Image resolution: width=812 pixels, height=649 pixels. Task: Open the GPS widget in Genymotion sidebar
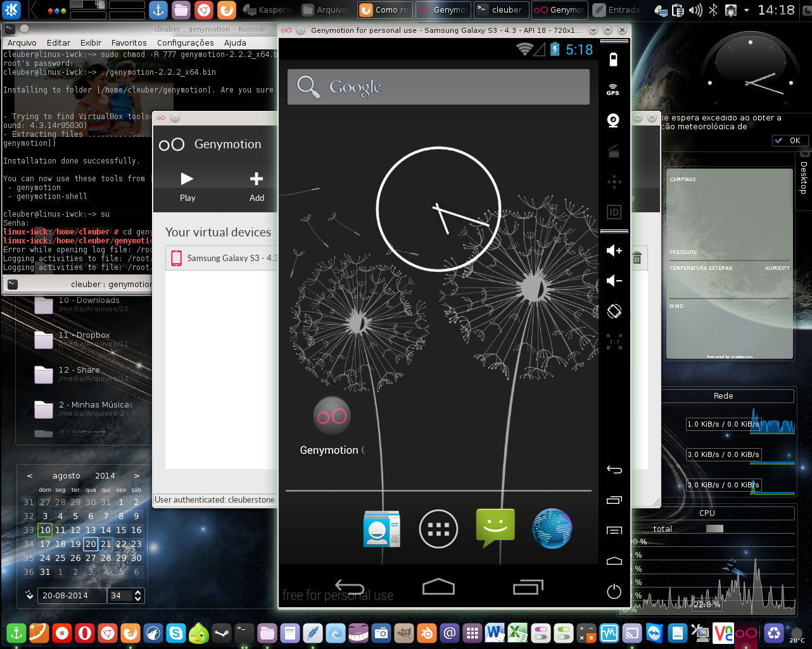coord(612,89)
